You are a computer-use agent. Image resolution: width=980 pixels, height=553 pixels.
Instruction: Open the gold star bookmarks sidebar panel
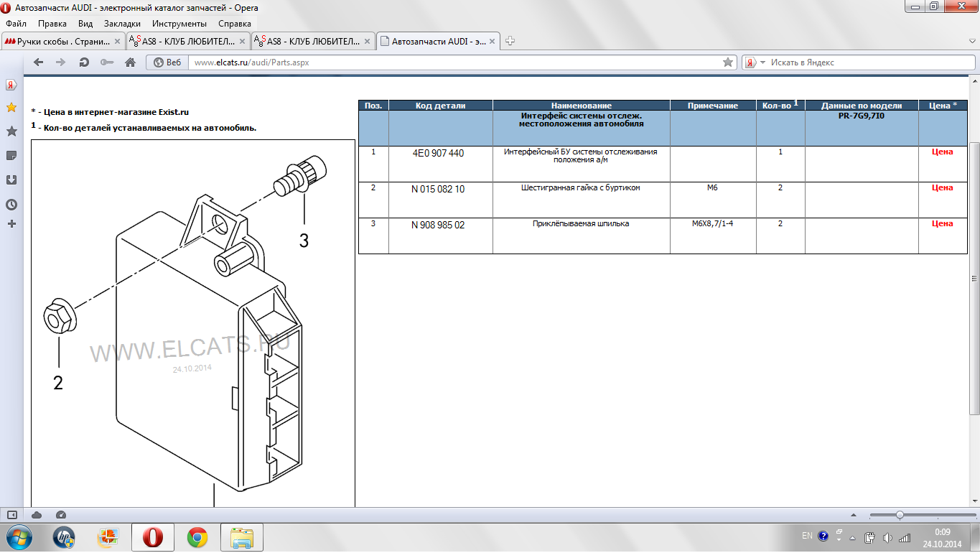11,108
